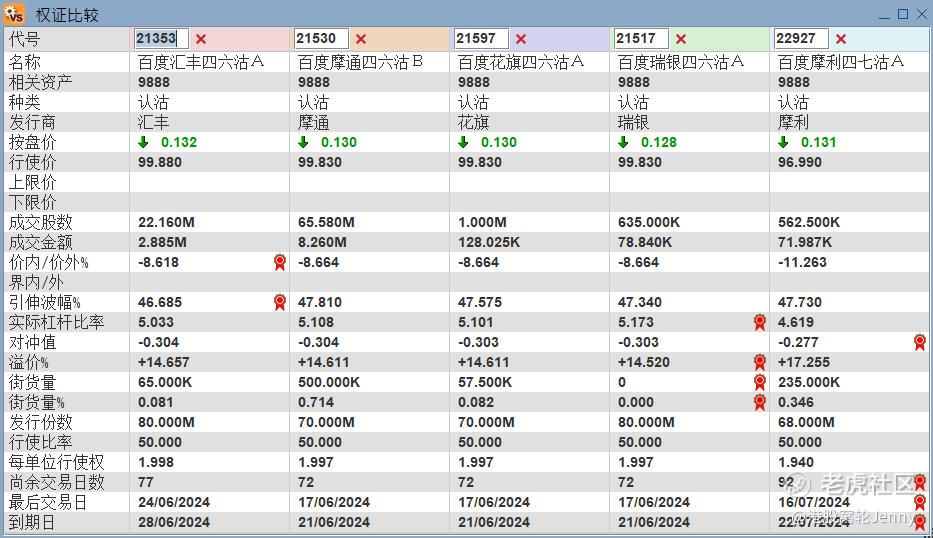Image resolution: width=933 pixels, height=538 pixels.
Task: Click the 权证比较 app icon in title bar
Action: (x=14, y=14)
